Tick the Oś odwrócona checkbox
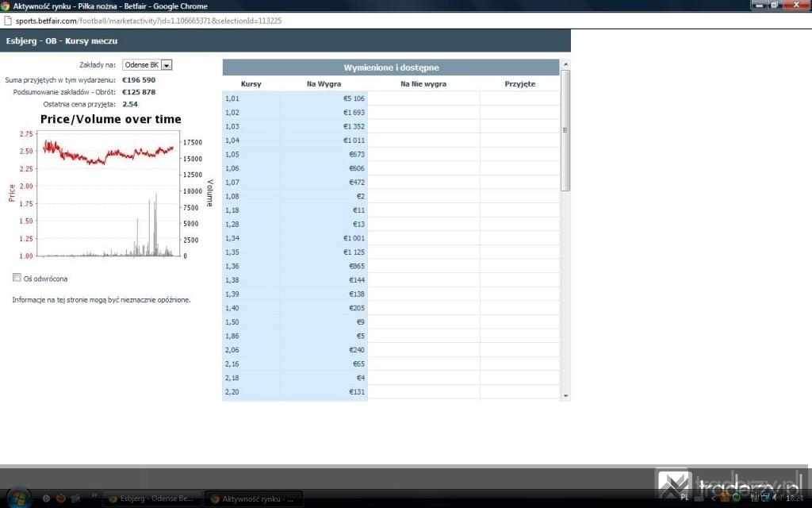 [x=17, y=278]
